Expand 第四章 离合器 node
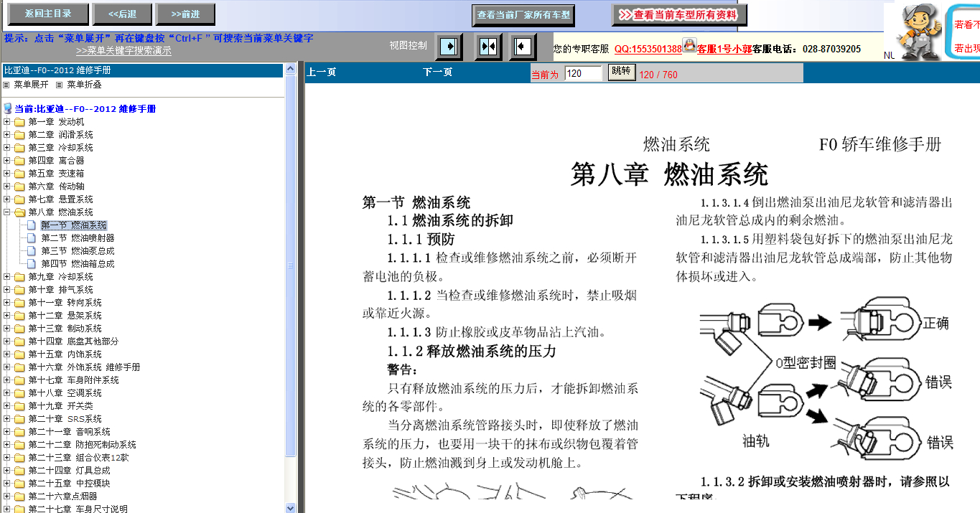This screenshot has height=513, width=980. pyautogui.click(x=7, y=161)
